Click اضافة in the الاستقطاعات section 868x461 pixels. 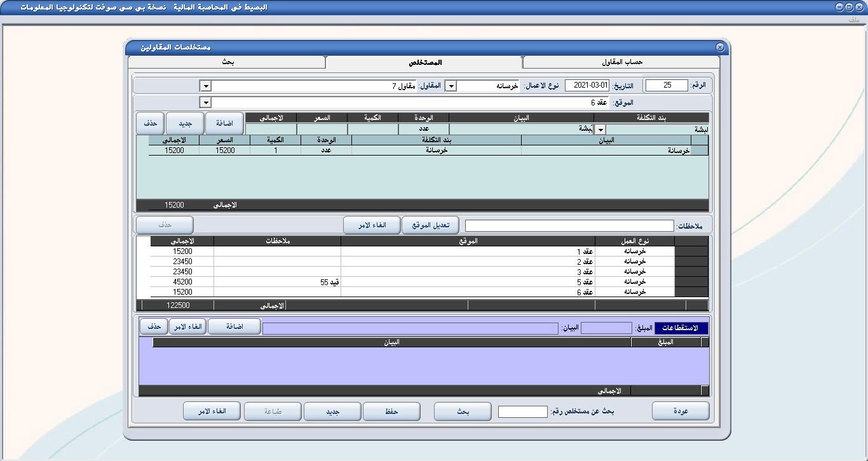pyautogui.click(x=234, y=326)
